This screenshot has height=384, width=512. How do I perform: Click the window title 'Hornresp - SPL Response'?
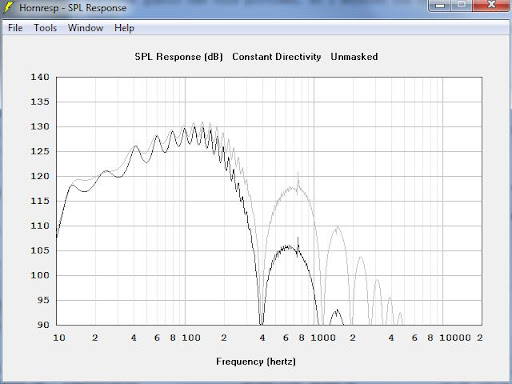click(x=73, y=8)
